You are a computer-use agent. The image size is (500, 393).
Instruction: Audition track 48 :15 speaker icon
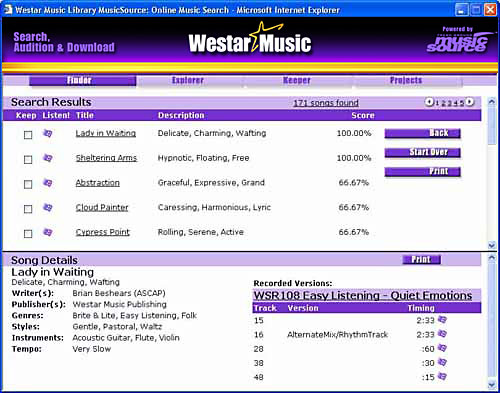point(442,376)
